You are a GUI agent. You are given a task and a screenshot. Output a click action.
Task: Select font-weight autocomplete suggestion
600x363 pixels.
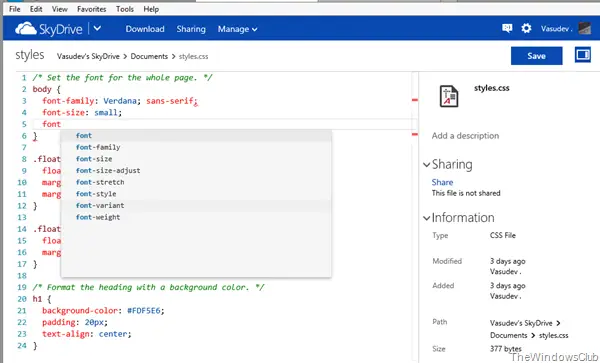[x=196, y=217]
